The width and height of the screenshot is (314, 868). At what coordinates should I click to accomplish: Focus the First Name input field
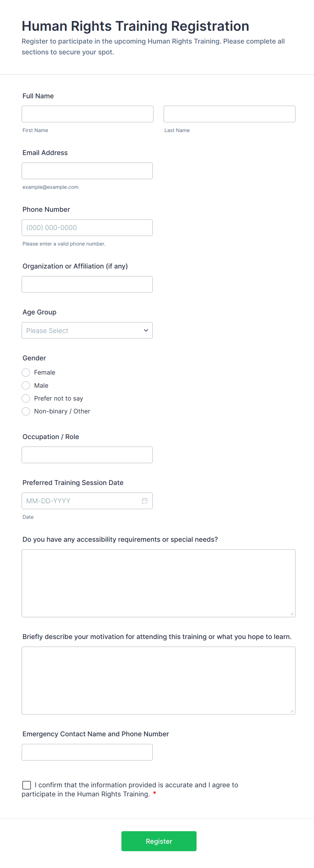pyautogui.click(x=87, y=114)
